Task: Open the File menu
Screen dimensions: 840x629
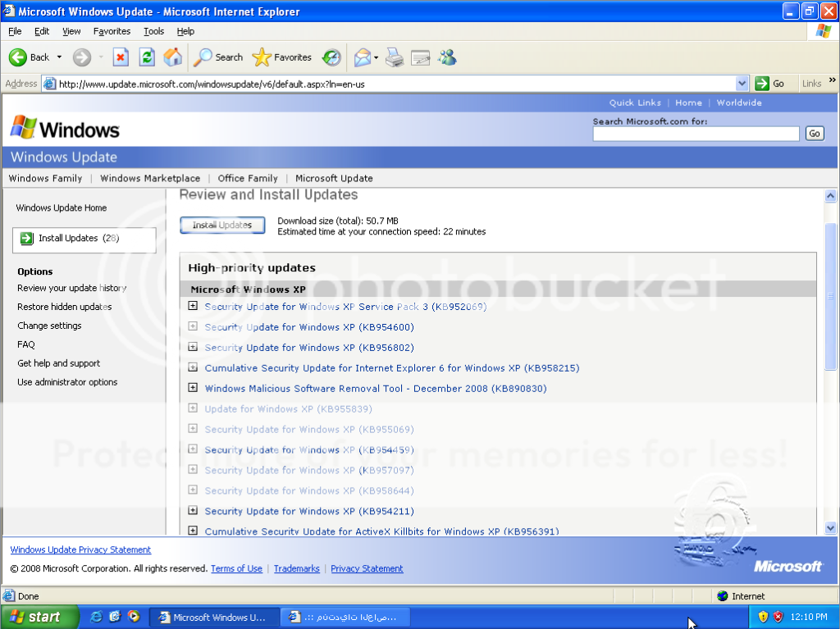Action: click(15, 31)
